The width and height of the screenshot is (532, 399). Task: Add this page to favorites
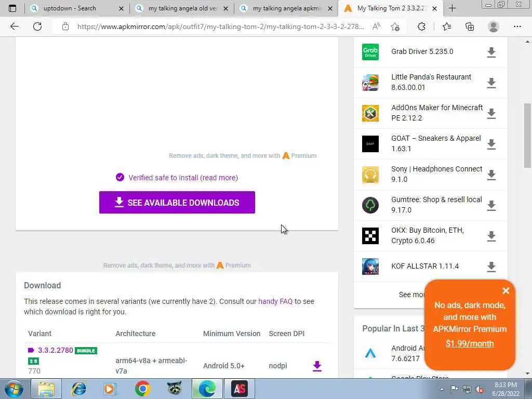point(395,26)
